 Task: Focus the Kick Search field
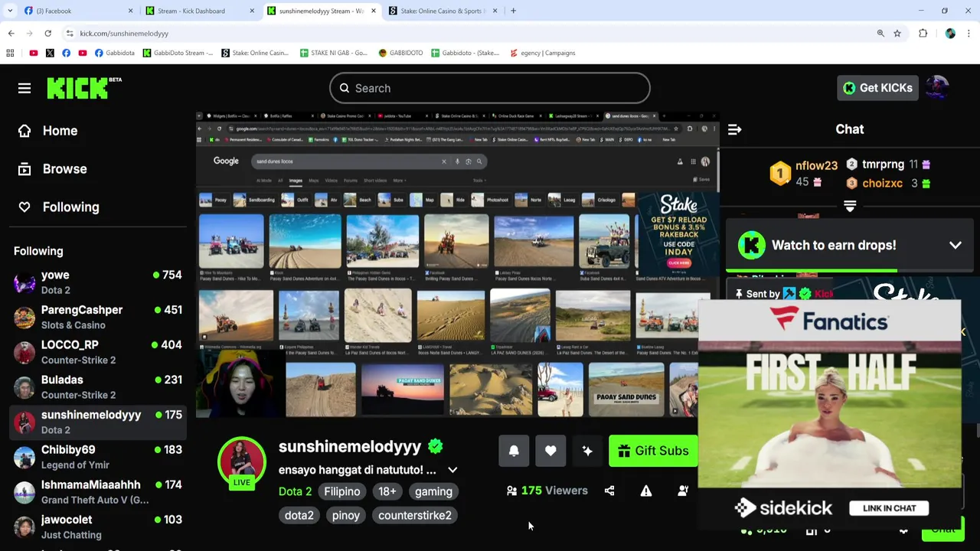pyautogui.click(x=490, y=88)
